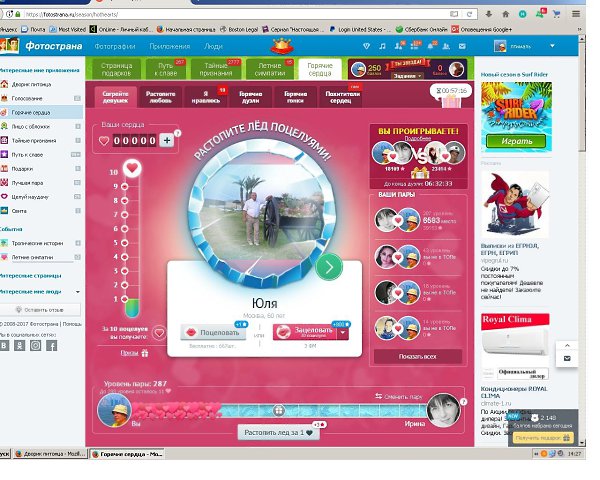The height and width of the screenshot is (480, 600).
Task: Click the green next-arrow circle button
Action: (x=329, y=267)
